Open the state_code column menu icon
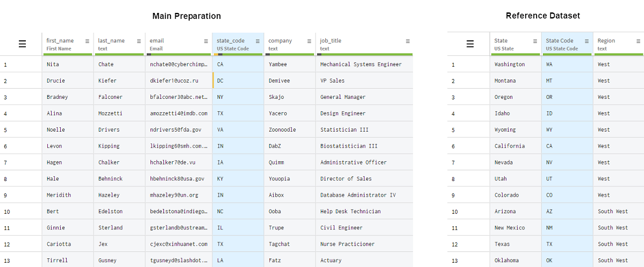Image resolution: width=644 pixels, height=267 pixels. [257, 41]
